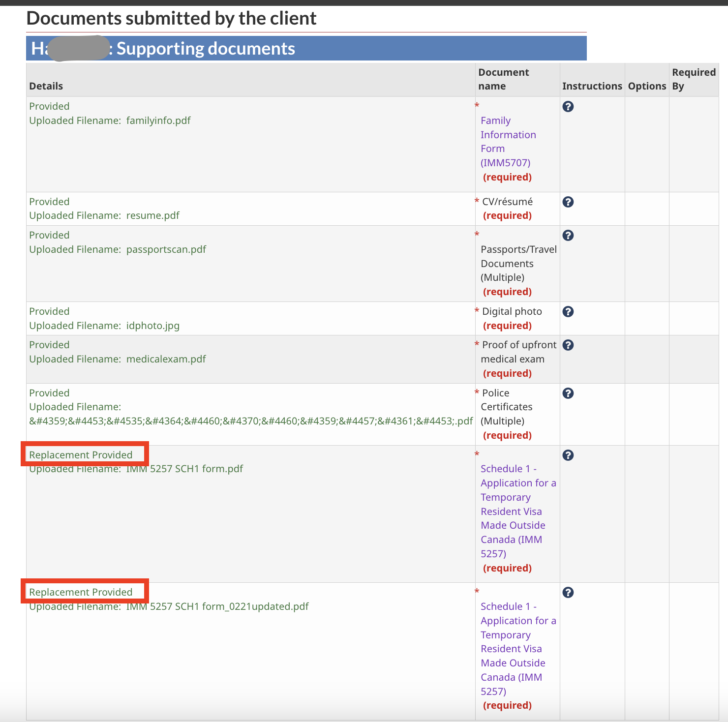This screenshot has height=722, width=728.
Task: Open Passports/Travel Documents instructions help icon
Action: coord(568,235)
